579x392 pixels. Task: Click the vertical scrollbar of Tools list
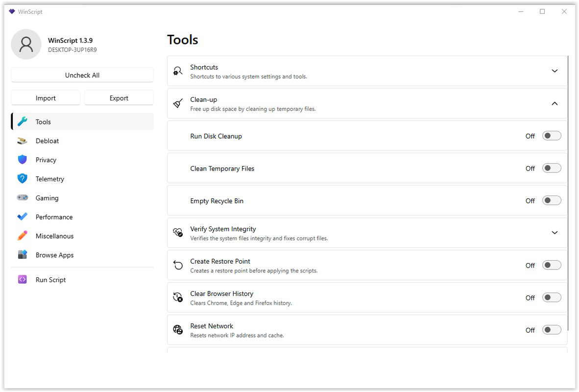[568, 192]
